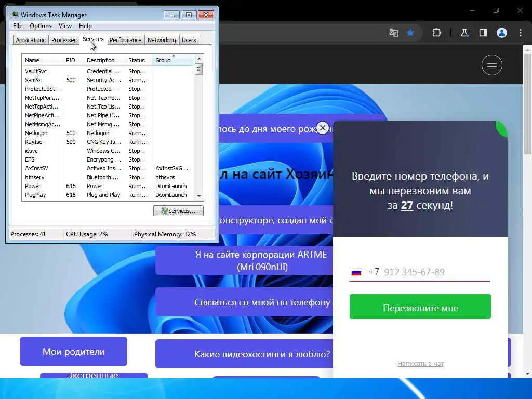Sort services by Group column header
532x399 pixels.
(173, 60)
